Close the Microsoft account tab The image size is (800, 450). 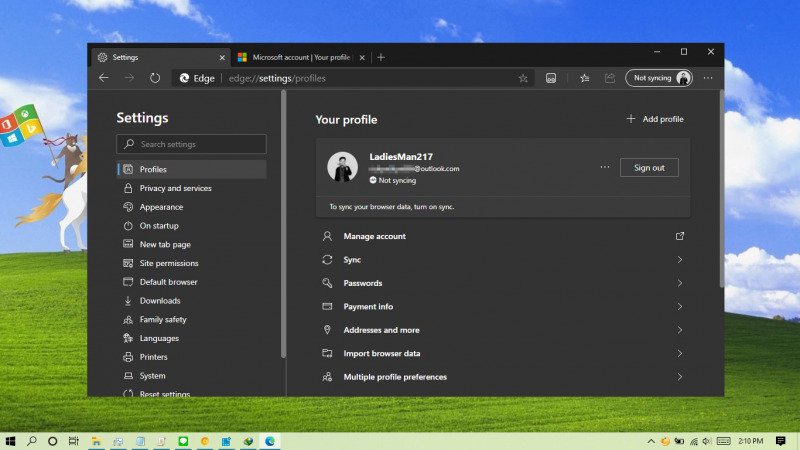(x=362, y=58)
